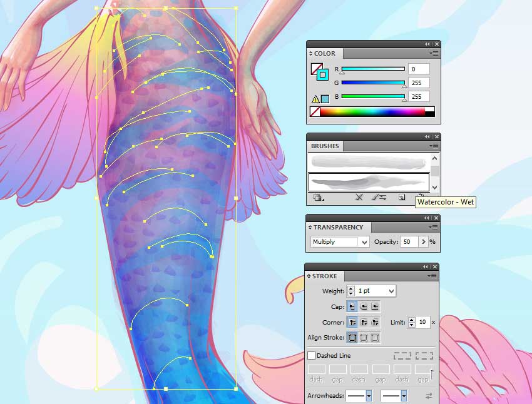Focus the Opacity field showing 50
Viewport: 532px width, 404px height.
pos(409,241)
